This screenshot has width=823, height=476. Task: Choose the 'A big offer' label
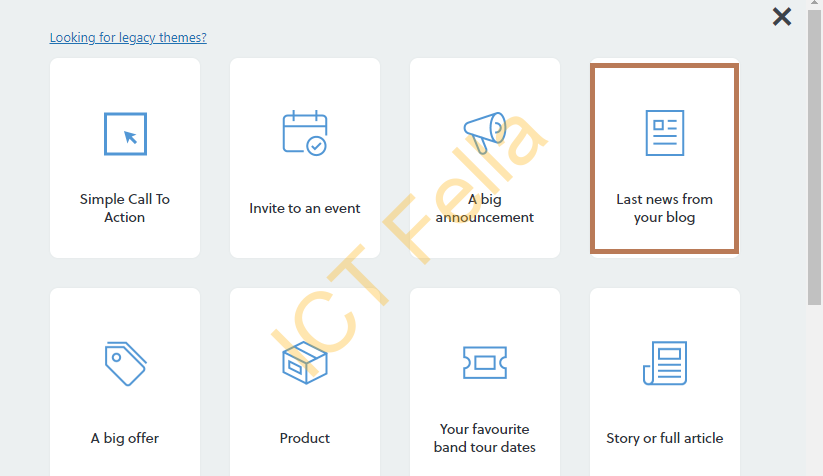(125, 438)
